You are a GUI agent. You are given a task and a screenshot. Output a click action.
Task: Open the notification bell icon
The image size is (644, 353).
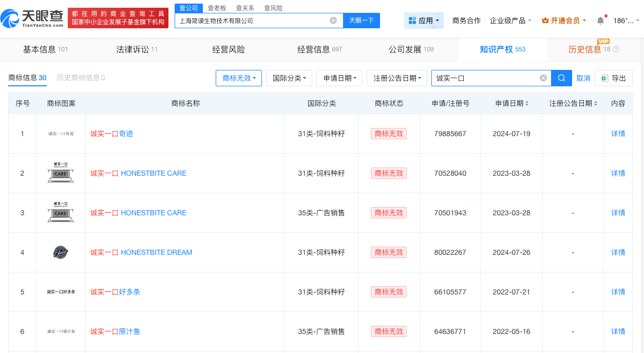pos(599,21)
